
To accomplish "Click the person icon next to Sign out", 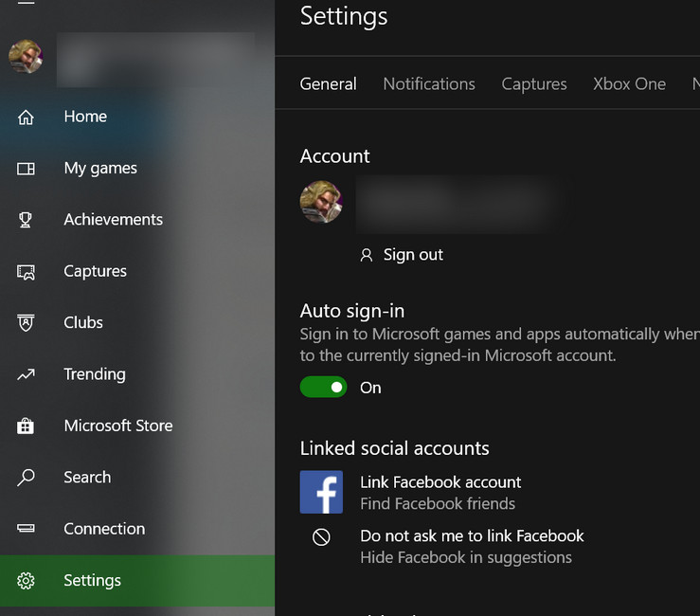I will click(367, 255).
